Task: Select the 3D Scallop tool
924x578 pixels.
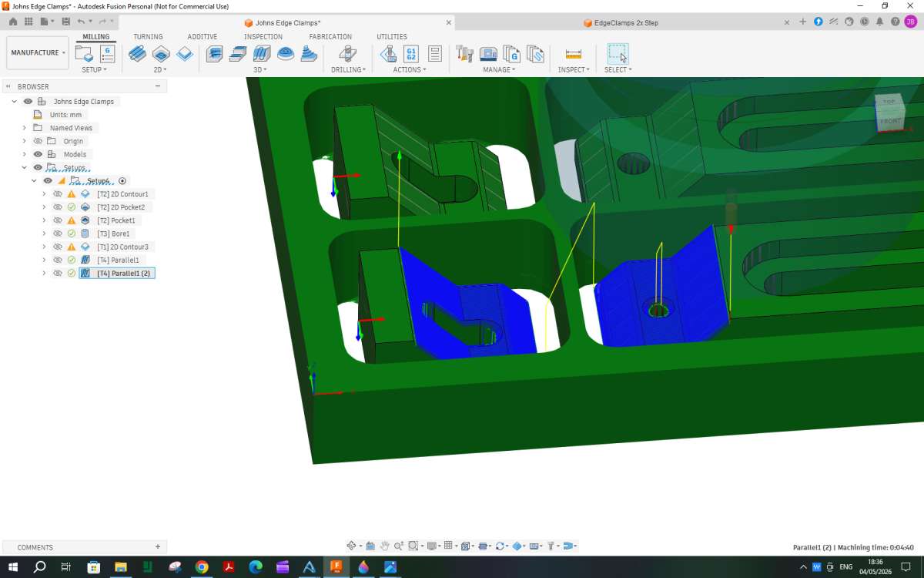Action: (286, 54)
